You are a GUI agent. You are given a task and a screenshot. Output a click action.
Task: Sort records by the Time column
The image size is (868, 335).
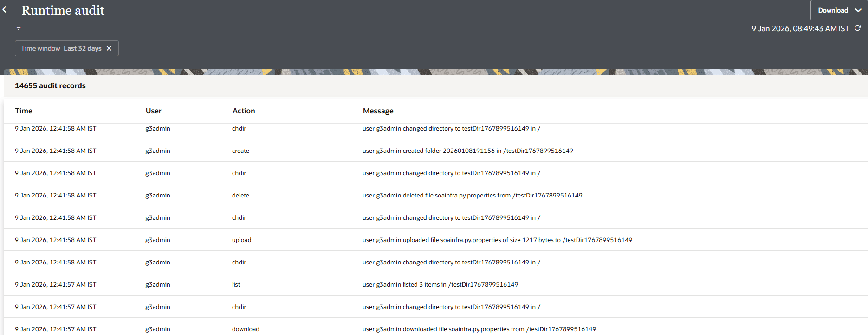pyautogui.click(x=23, y=111)
